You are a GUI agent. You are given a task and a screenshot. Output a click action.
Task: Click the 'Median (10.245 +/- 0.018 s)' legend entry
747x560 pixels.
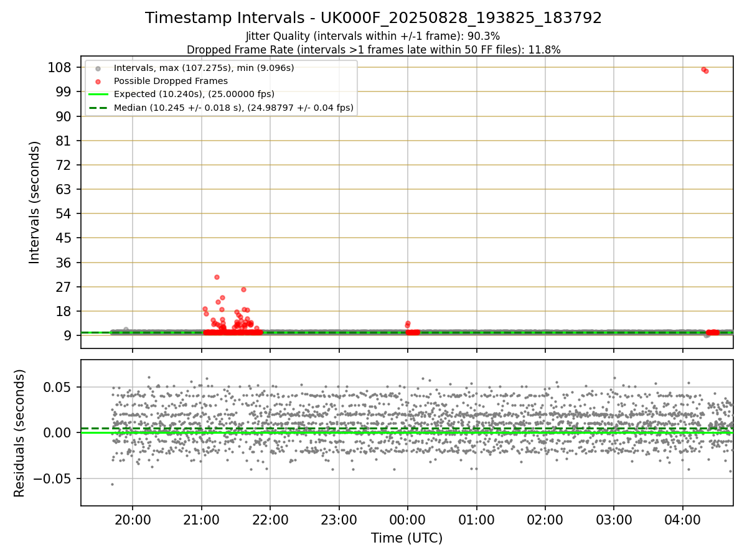point(233,108)
